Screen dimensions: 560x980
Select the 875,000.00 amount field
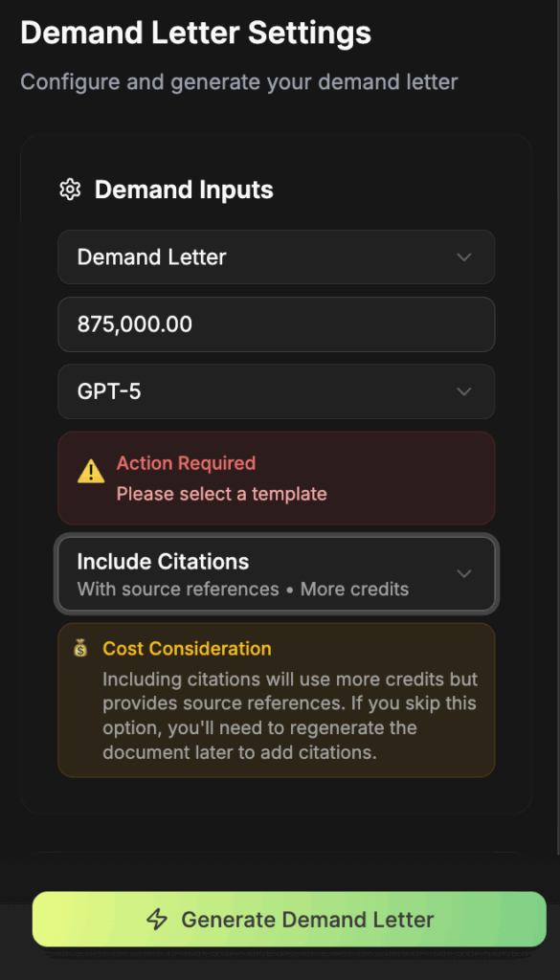click(277, 324)
